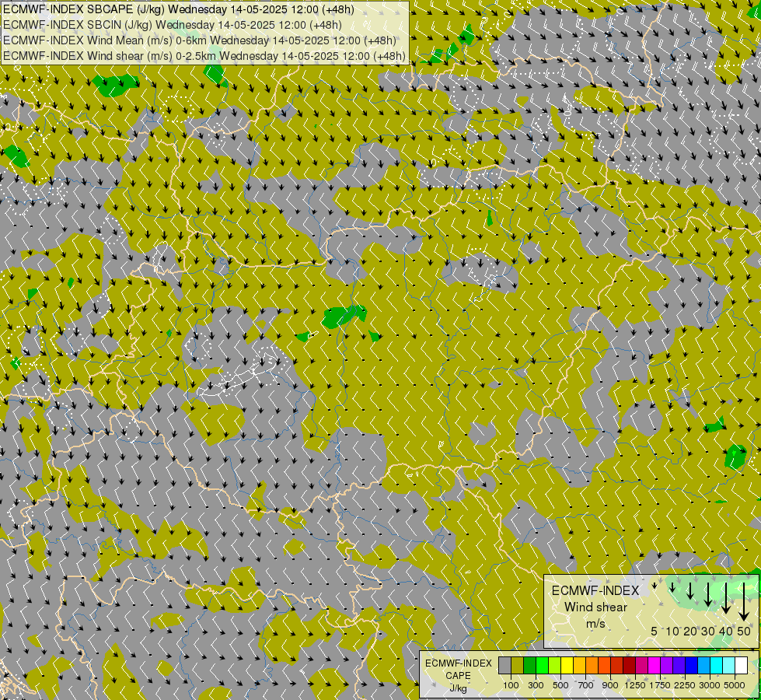Click the crimson-pink CAPE swatch after 1250
This screenshot has height=700, width=761.
[x=641, y=665]
